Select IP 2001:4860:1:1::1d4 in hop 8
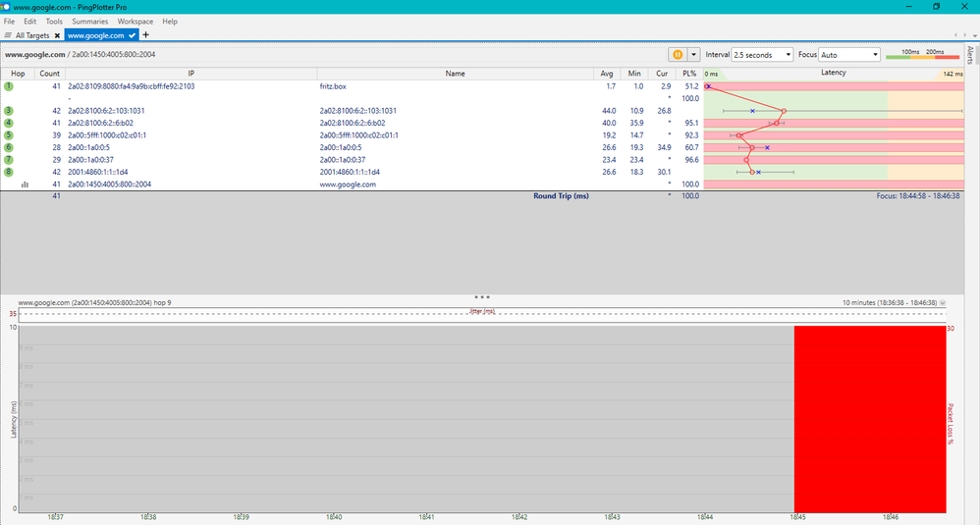This screenshot has height=525, width=980. (97, 172)
